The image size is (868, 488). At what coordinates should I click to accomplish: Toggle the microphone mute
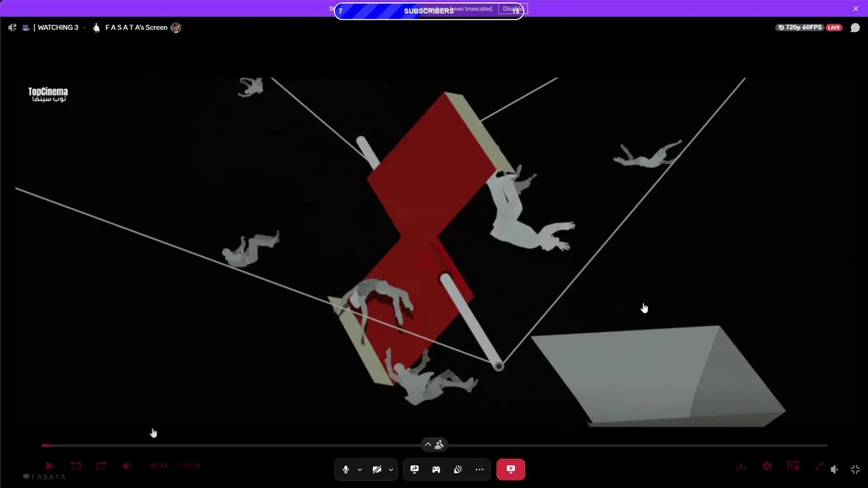[346, 469]
